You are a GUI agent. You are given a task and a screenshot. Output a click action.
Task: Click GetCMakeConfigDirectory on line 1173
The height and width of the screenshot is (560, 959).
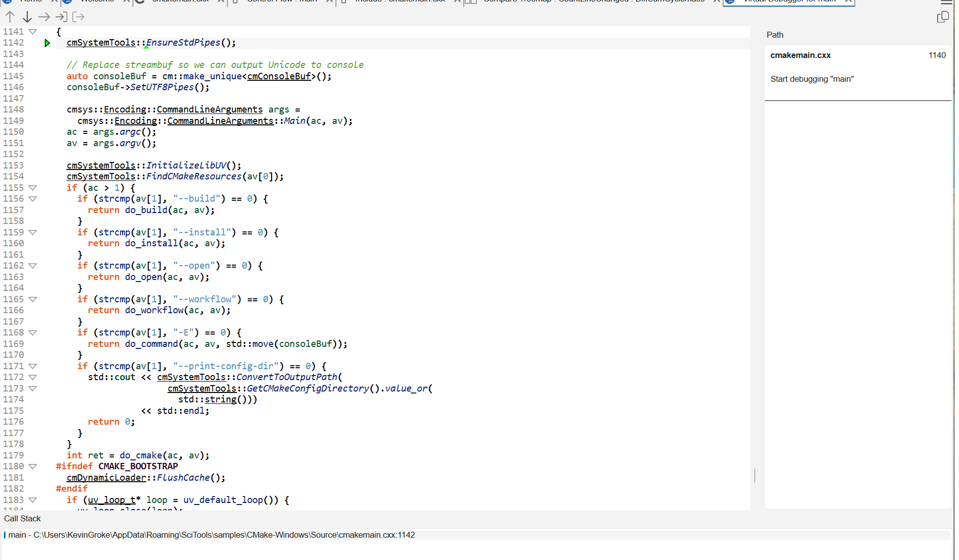pyautogui.click(x=308, y=389)
